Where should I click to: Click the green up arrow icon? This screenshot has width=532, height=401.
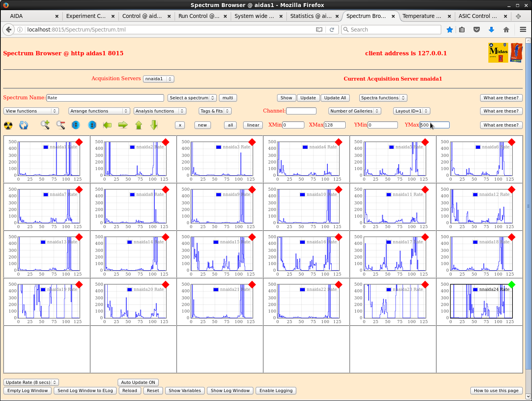(x=139, y=125)
